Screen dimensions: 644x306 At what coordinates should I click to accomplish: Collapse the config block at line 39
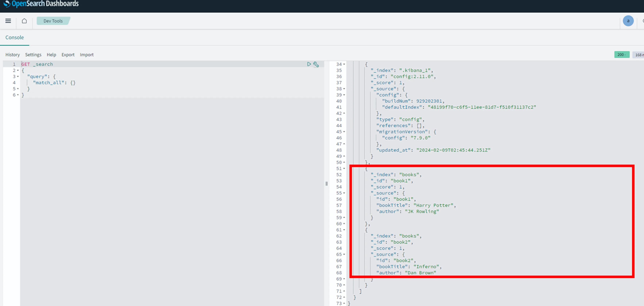344,95
